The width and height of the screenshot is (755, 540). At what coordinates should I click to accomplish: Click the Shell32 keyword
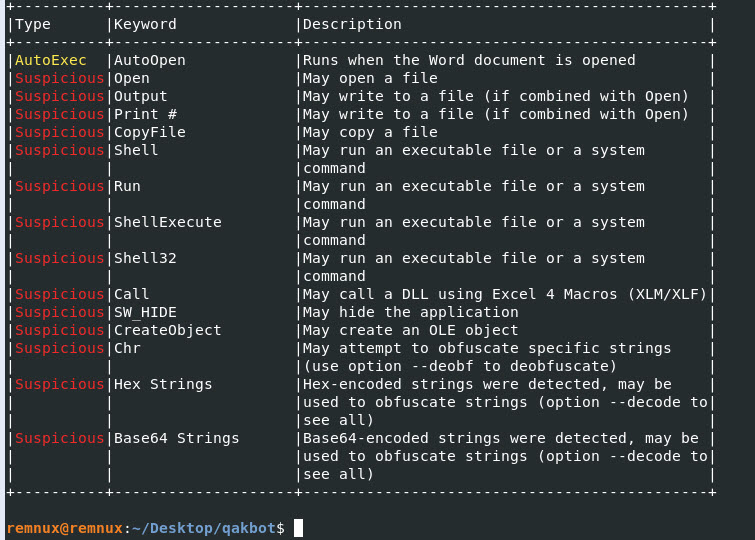coord(145,258)
